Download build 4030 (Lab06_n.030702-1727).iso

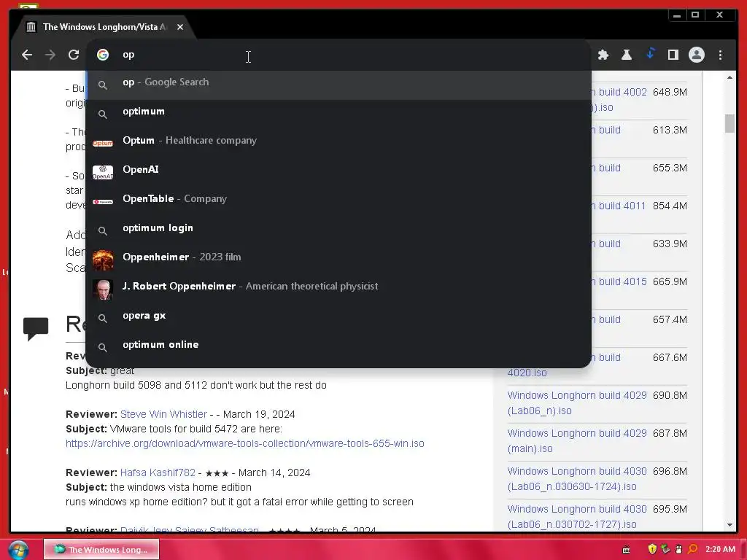(577, 517)
